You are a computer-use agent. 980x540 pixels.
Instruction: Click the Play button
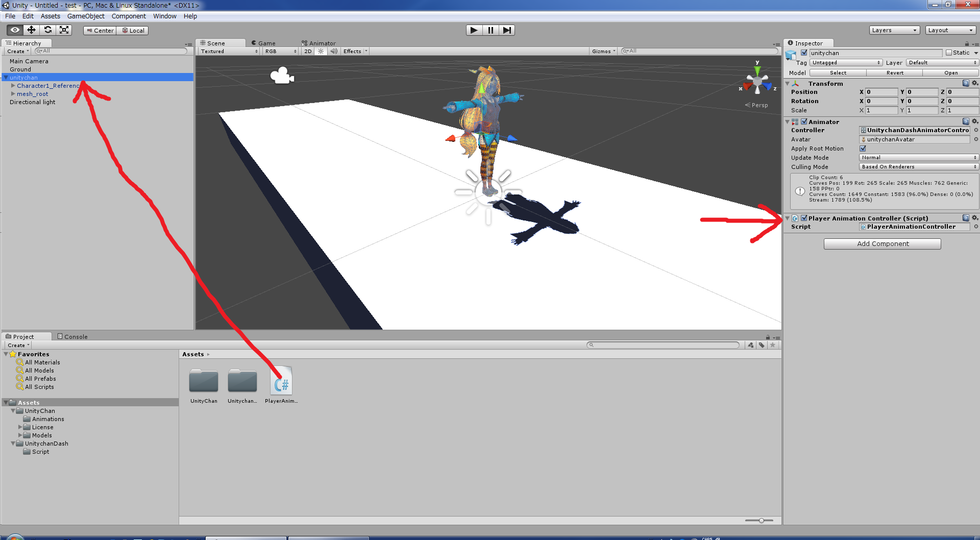click(x=474, y=30)
